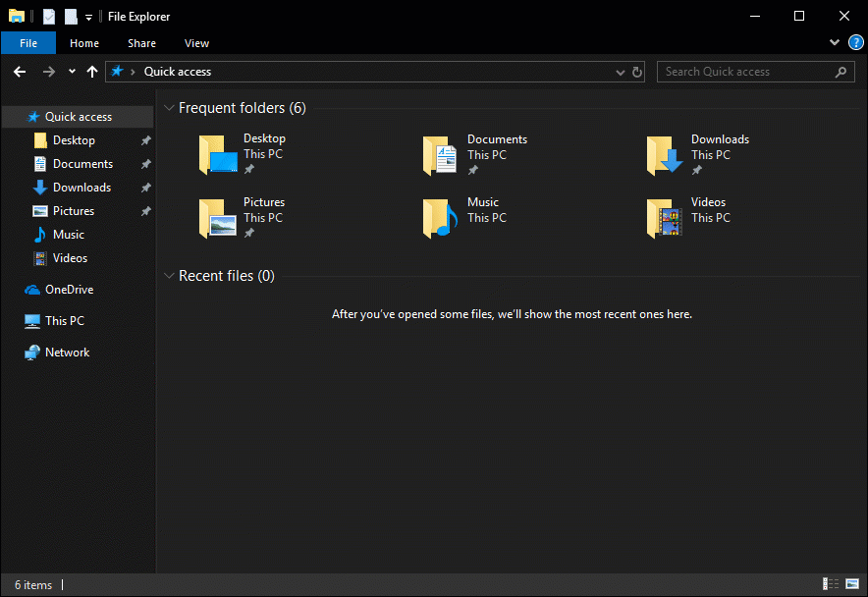Collapse the Recent files section
The image size is (868, 597).
[169, 276]
